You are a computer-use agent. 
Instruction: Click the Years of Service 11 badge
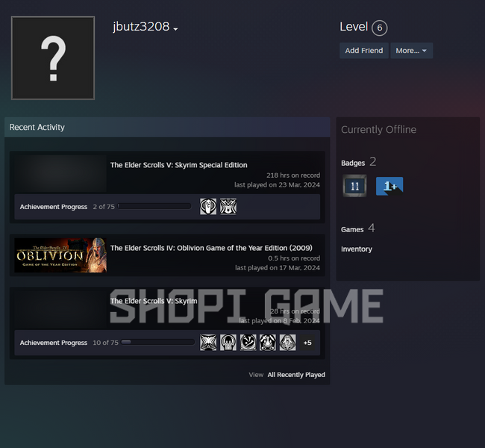pos(354,186)
